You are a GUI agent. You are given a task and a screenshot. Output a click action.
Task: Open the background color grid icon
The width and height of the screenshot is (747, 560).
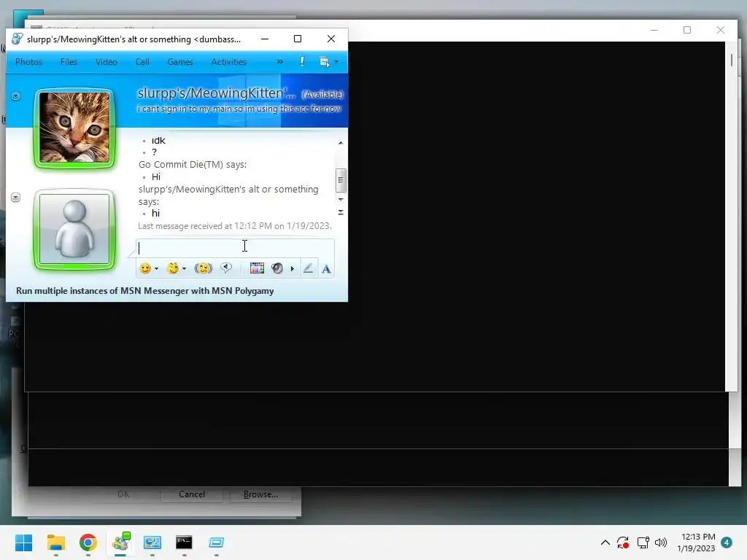tap(257, 268)
